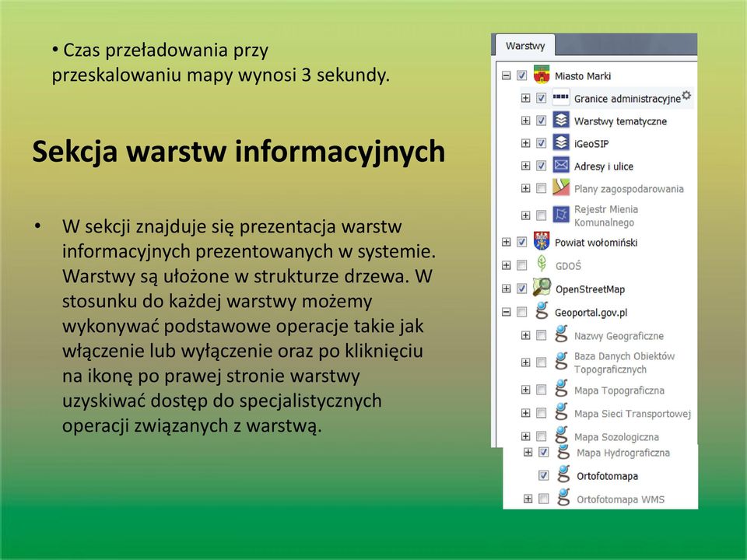Click the Mapa Topograficzna geoportal icon

point(562,389)
